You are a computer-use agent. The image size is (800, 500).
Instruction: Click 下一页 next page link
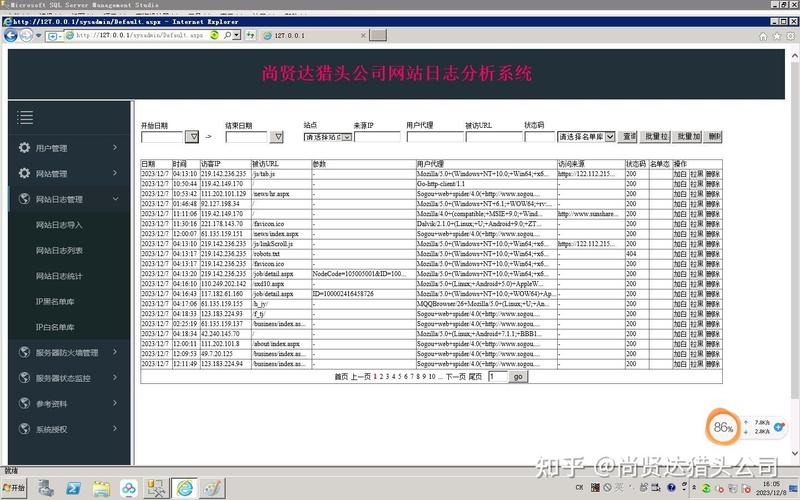(455, 377)
